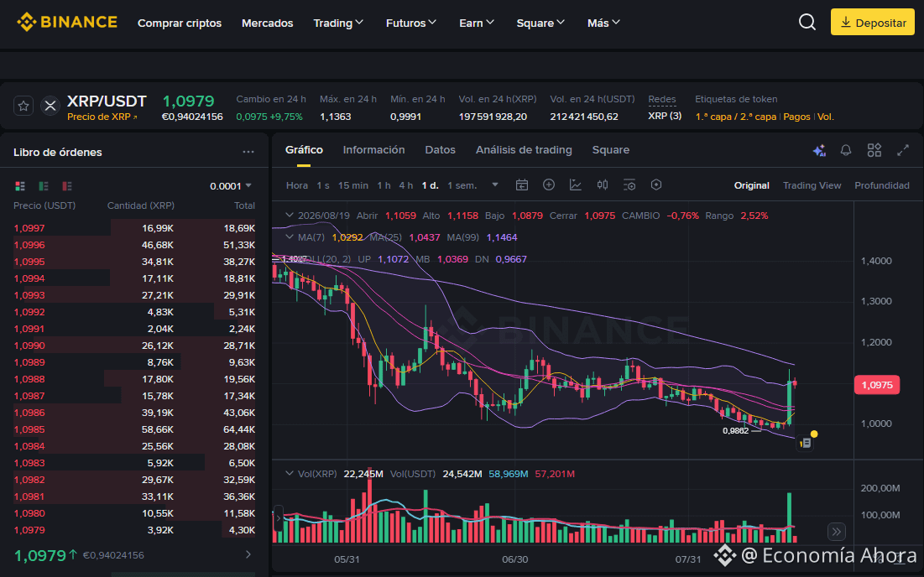Click the Pagos token tag

pos(796,117)
